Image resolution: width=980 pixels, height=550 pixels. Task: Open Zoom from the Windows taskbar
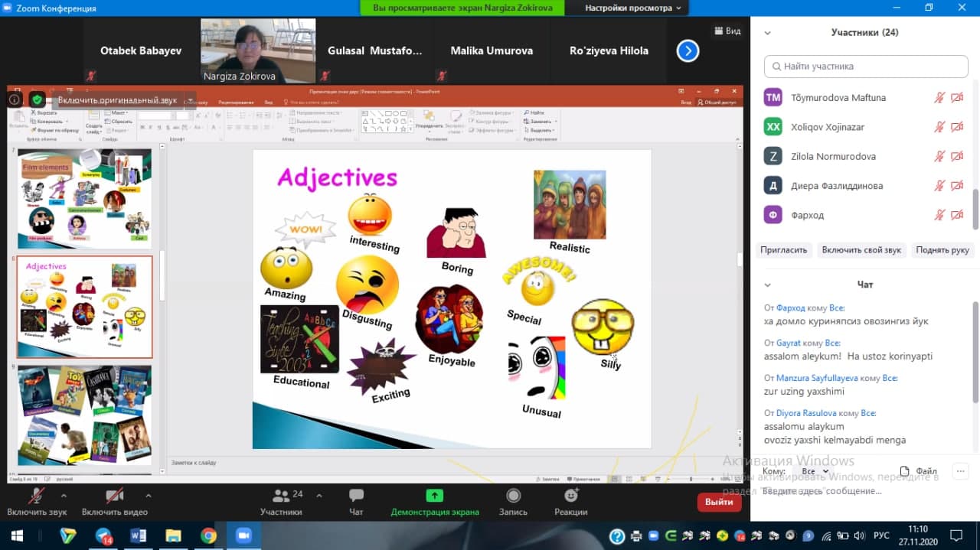[243, 535]
